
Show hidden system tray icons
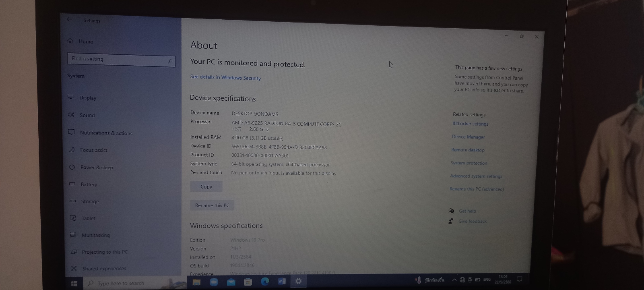454,280
